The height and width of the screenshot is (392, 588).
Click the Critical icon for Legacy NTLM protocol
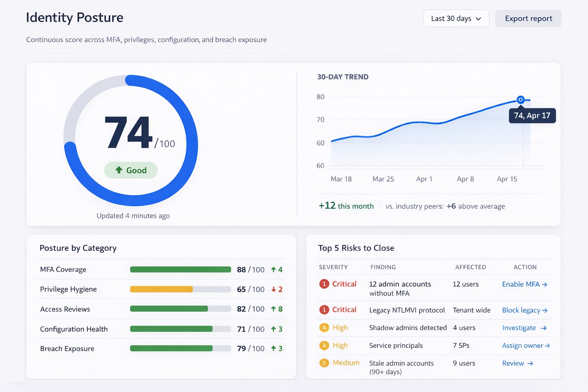(324, 310)
